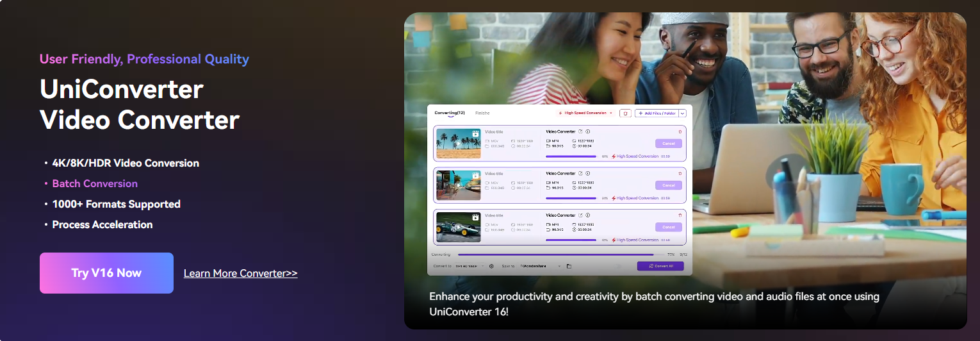Cancel the race car video conversion

click(669, 227)
